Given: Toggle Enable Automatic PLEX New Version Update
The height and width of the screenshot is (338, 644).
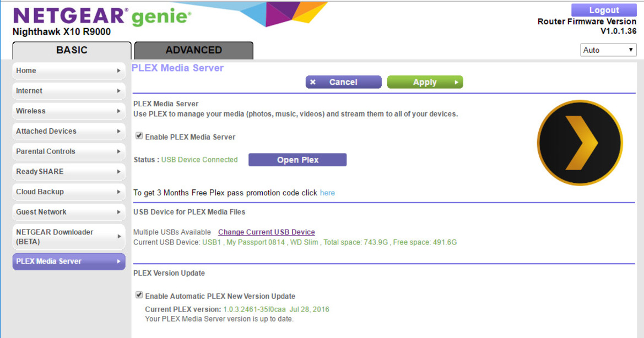Looking at the screenshot, I should 139,295.
